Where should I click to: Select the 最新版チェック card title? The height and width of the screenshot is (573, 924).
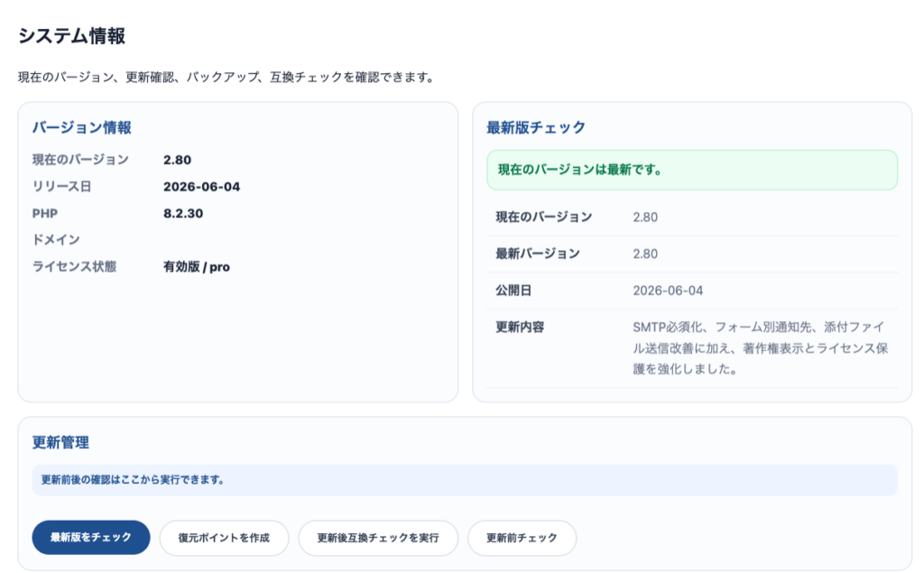(x=536, y=127)
